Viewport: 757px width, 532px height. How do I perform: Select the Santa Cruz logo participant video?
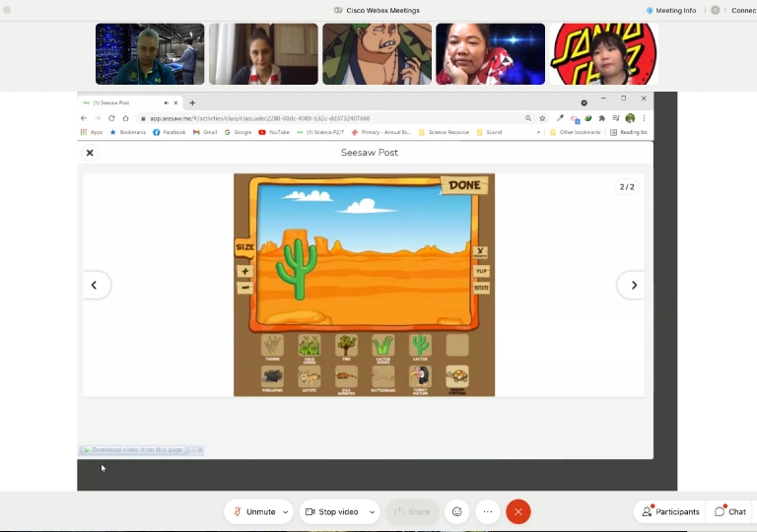(x=604, y=54)
